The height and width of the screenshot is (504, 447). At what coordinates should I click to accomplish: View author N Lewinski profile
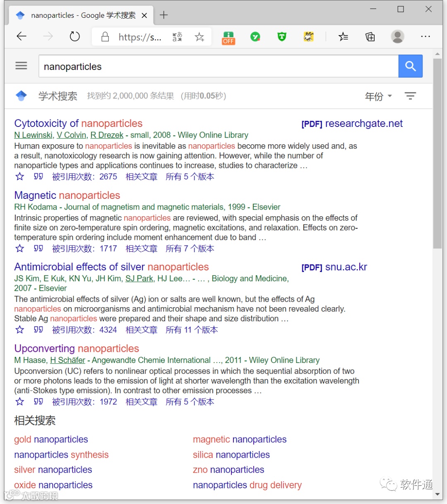tap(33, 135)
